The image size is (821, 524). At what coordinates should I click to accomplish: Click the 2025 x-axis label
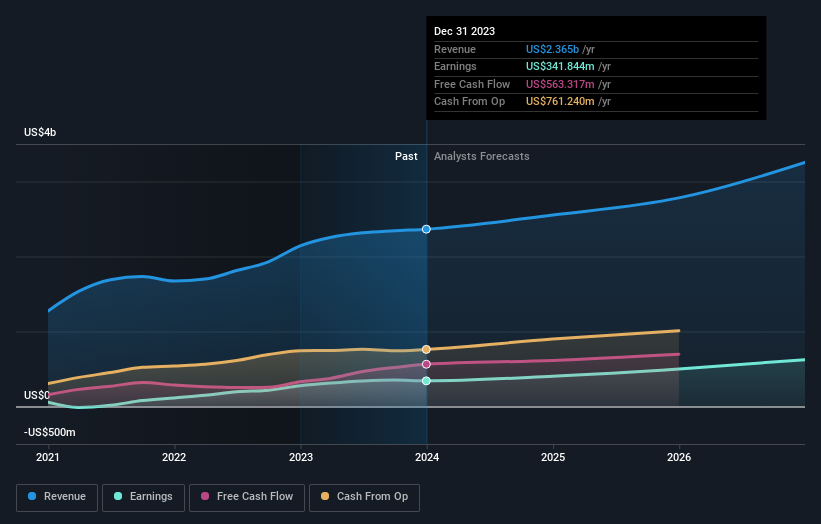553,458
